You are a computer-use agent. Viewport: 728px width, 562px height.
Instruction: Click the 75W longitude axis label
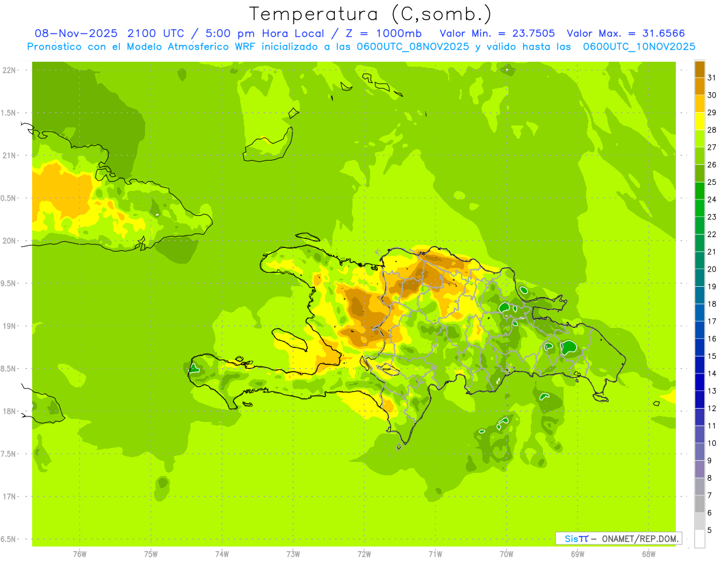tap(151, 554)
